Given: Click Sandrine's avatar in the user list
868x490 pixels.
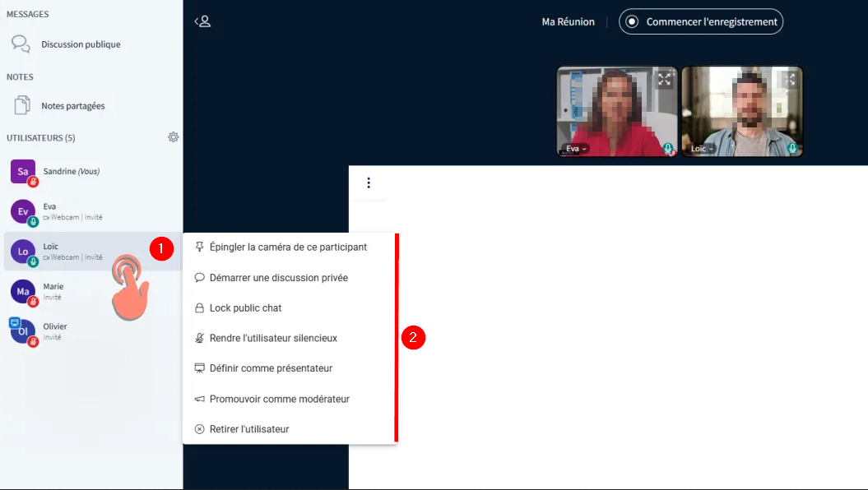Looking at the screenshot, I should 23,172.
